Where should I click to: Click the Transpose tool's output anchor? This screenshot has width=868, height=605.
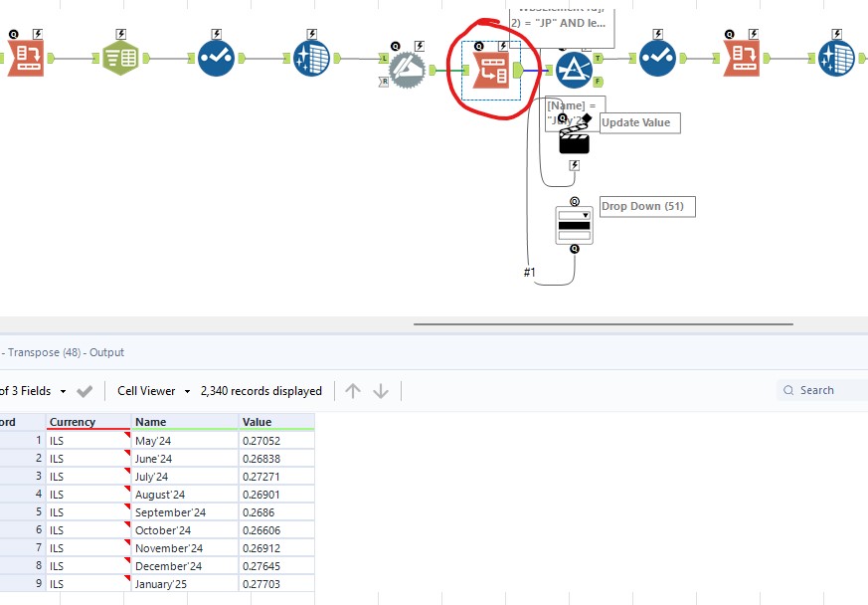(x=518, y=71)
